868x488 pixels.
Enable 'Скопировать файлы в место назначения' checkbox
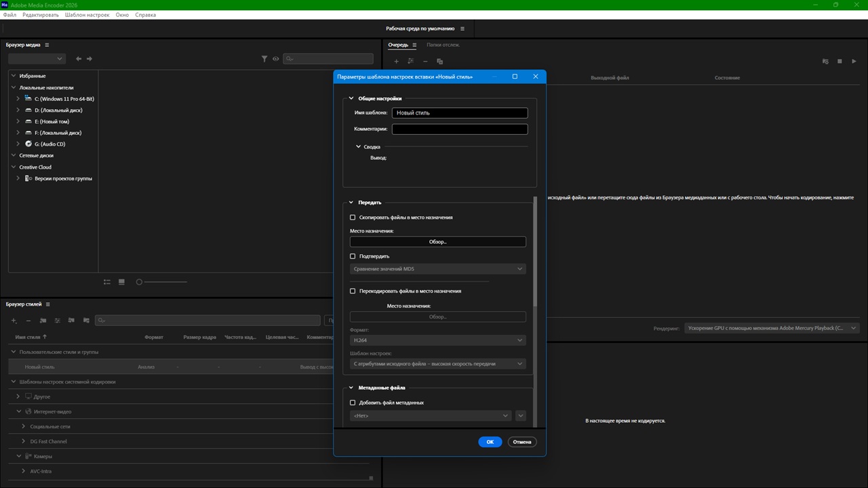[353, 218]
